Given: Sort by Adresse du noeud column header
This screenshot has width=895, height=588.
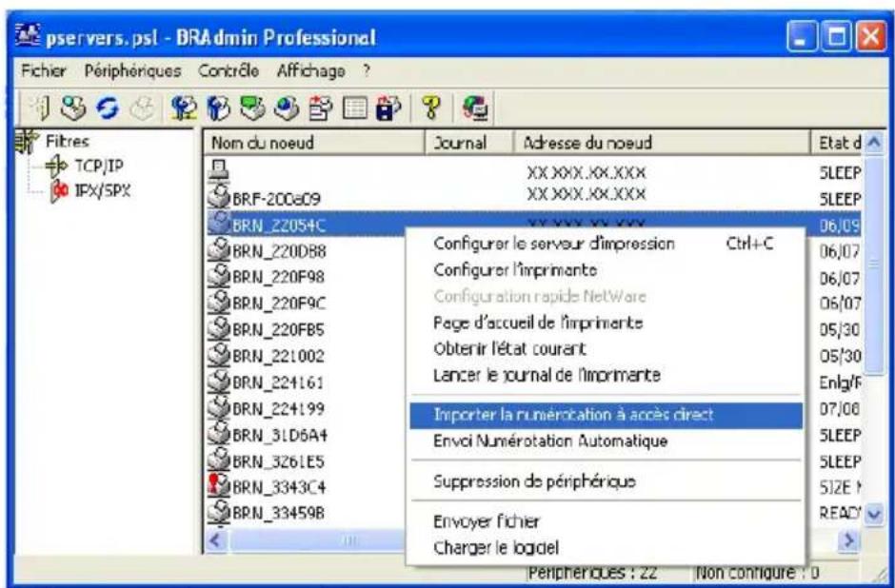Looking at the screenshot, I should click(662, 143).
